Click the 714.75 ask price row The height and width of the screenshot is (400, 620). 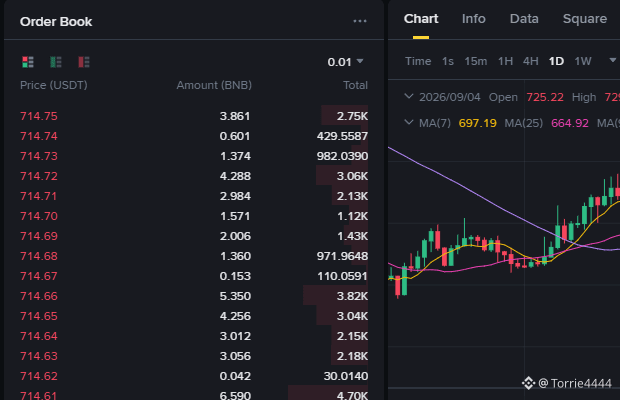click(x=194, y=116)
